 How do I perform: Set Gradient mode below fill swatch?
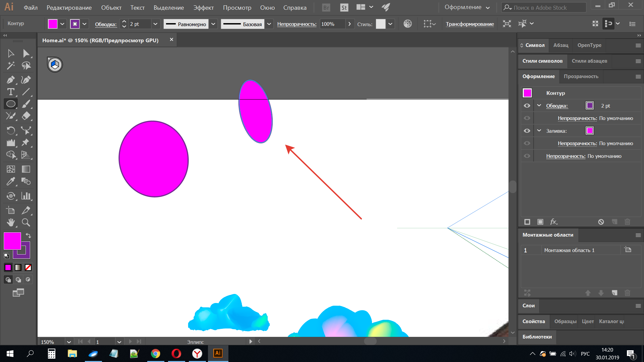coord(18,267)
